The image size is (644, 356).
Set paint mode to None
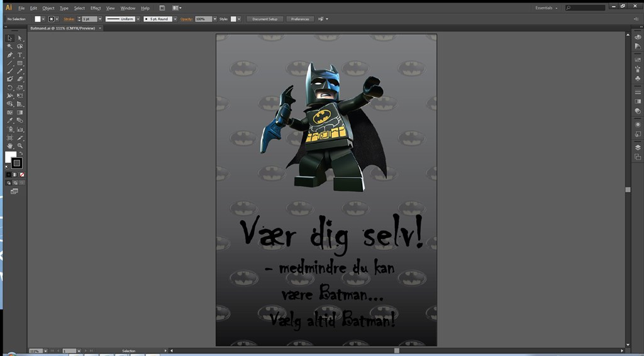(x=22, y=174)
